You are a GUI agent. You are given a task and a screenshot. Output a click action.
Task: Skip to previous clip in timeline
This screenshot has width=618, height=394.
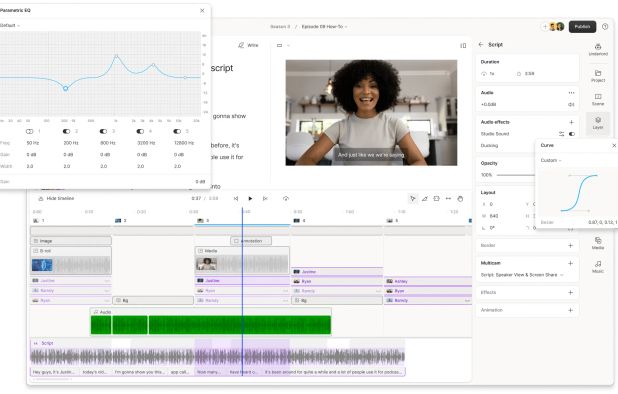236,199
